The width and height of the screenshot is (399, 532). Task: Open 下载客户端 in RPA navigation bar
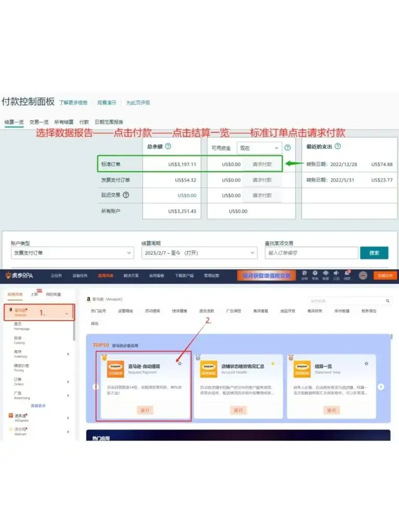coord(184,276)
